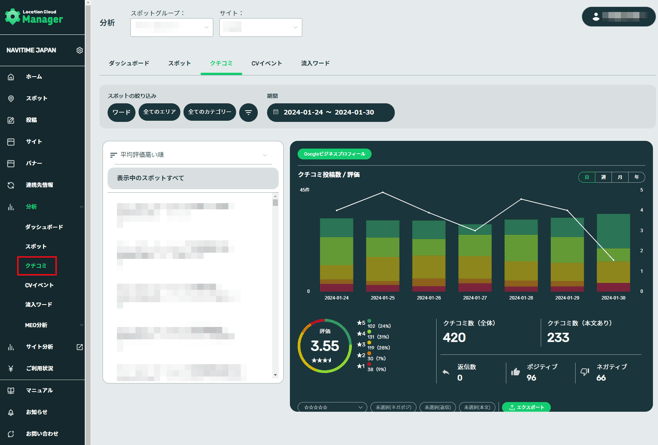Open クチコミ in sidebar submenu
Viewport: 658px width, 445px height.
pyautogui.click(x=36, y=266)
